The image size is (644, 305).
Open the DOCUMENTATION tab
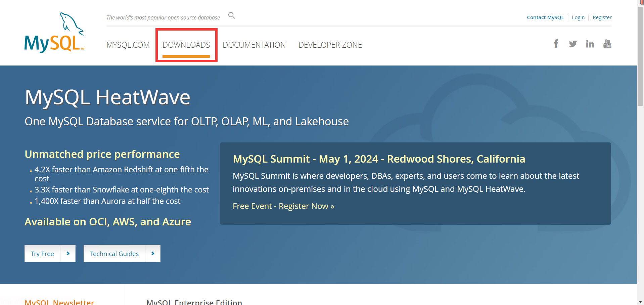click(x=254, y=45)
